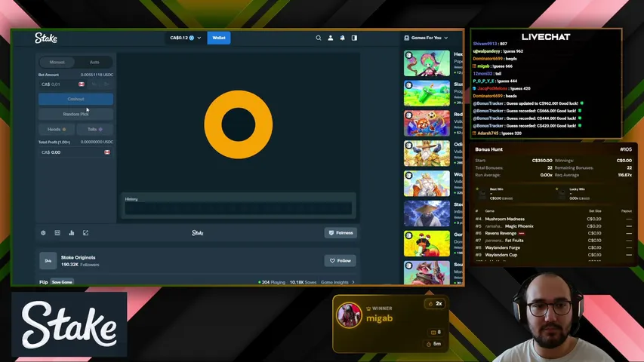This screenshot has height=362, width=644.
Task: Open live stats bar chart icon
Action: coord(72,233)
